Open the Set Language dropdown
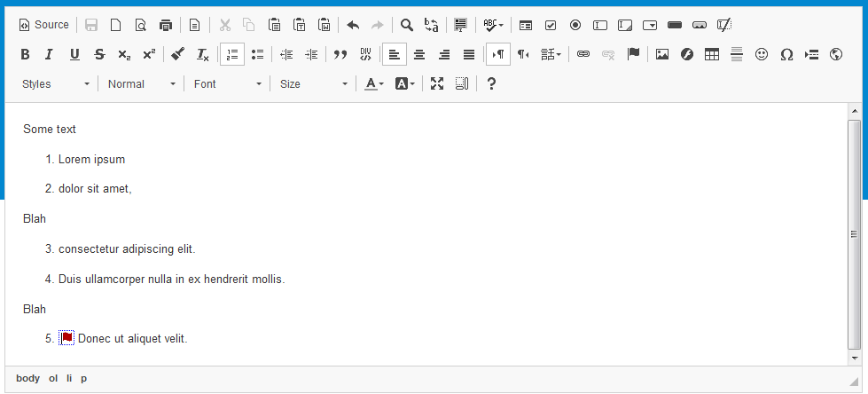868x394 pixels. tap(551, 54)
